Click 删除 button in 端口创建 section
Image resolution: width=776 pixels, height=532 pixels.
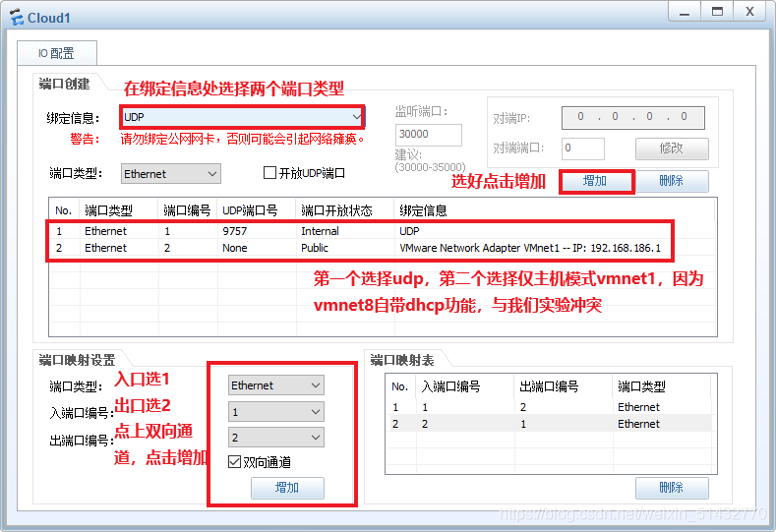pyautogui.click(x=672, y=181)
